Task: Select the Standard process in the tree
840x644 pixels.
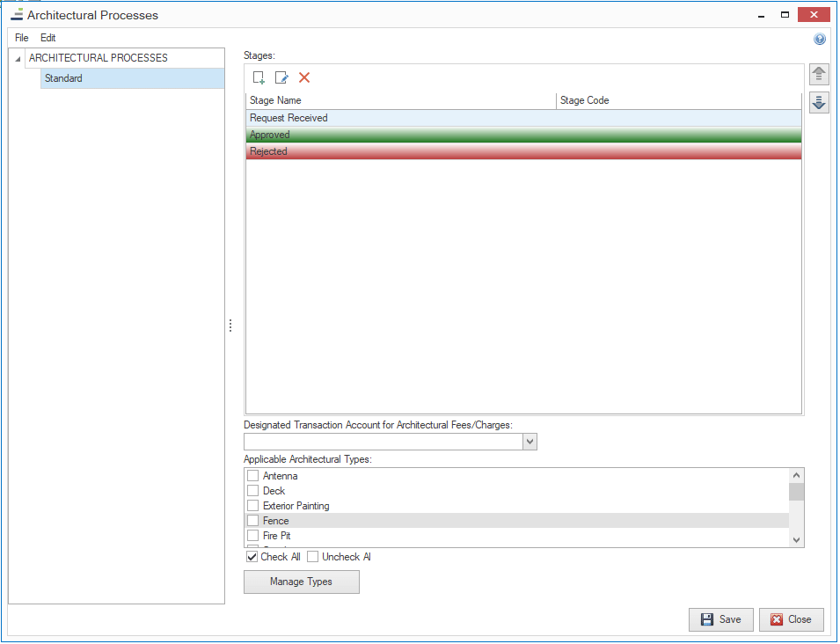Action: pos(132,78)
